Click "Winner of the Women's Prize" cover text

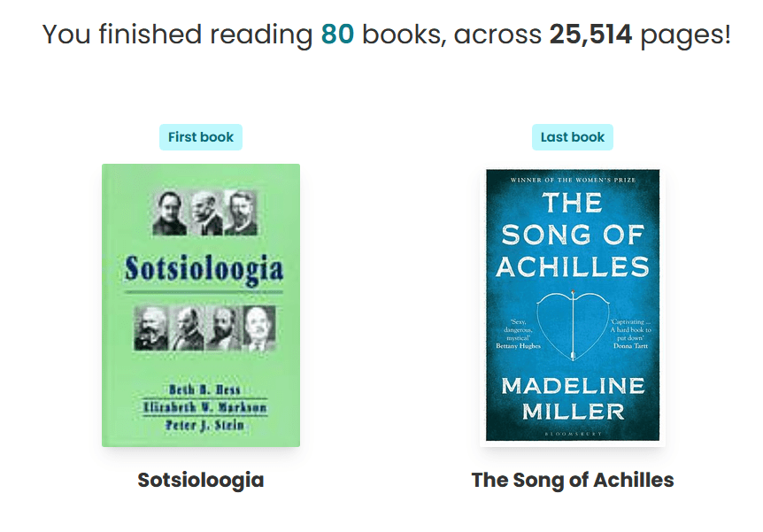click(573, 181)
